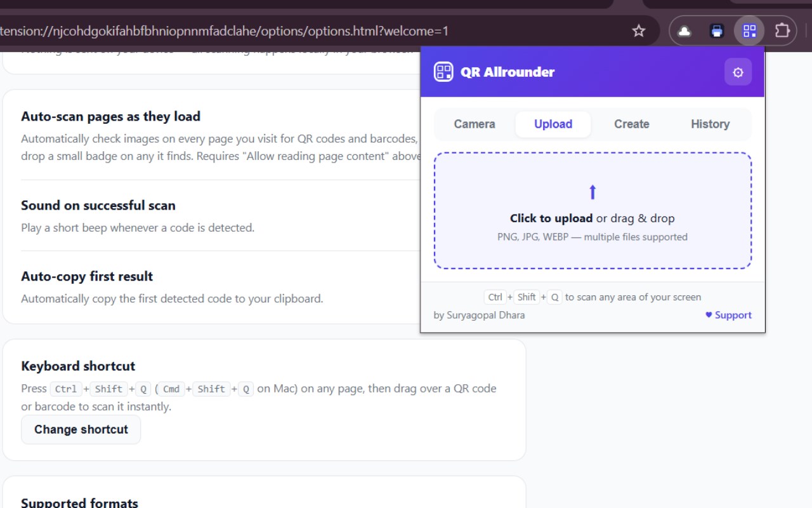Switch to the Camera tab
812x508 pixels.
click(x=475, y=124)
